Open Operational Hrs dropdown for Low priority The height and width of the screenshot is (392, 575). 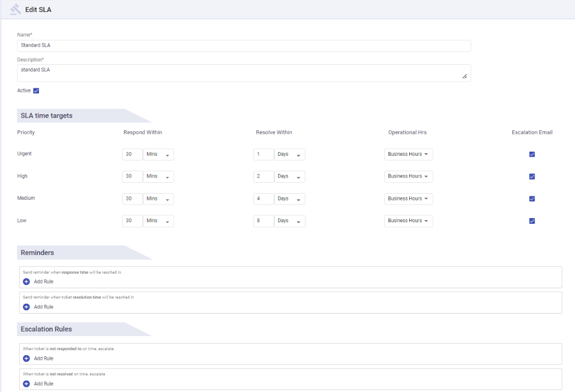(408, 221)
